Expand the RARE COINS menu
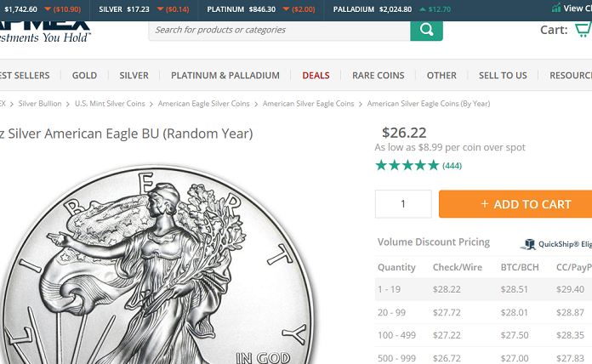The height and width of the screenshot is (364, 592). (x=379, y=76)
